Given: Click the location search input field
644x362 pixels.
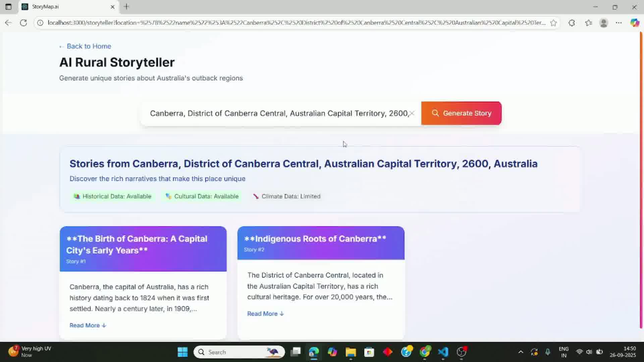Looking at the screenshot, I should click(x=278, y=113).
